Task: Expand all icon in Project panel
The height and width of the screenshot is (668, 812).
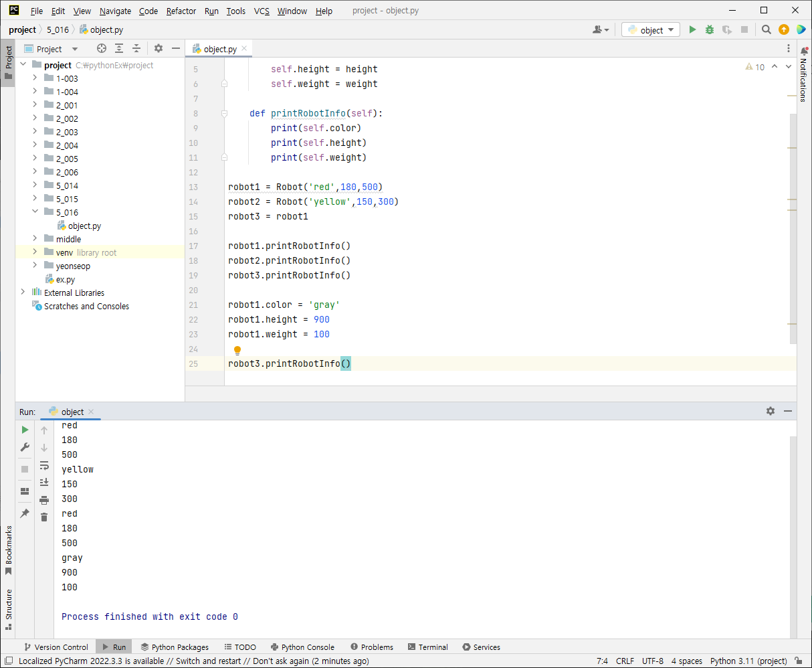Action: point(119,48)
